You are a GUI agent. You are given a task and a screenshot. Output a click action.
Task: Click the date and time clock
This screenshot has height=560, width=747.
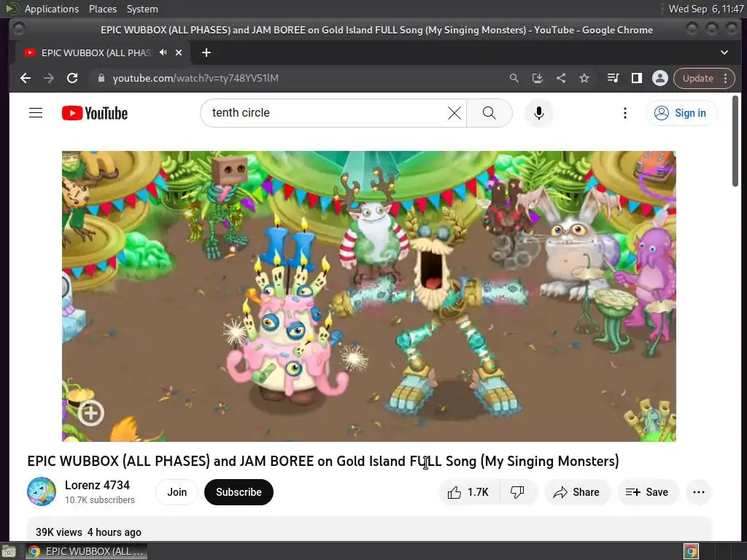[x=705, y=9]
